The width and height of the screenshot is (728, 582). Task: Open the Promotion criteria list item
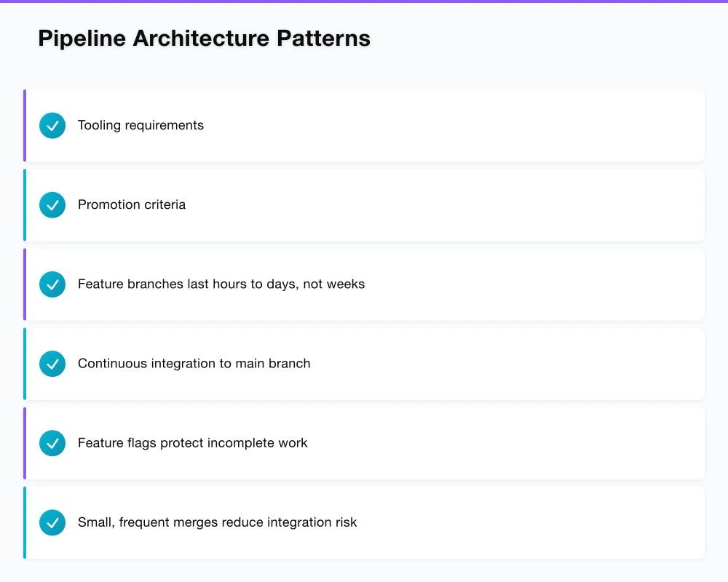364,204
